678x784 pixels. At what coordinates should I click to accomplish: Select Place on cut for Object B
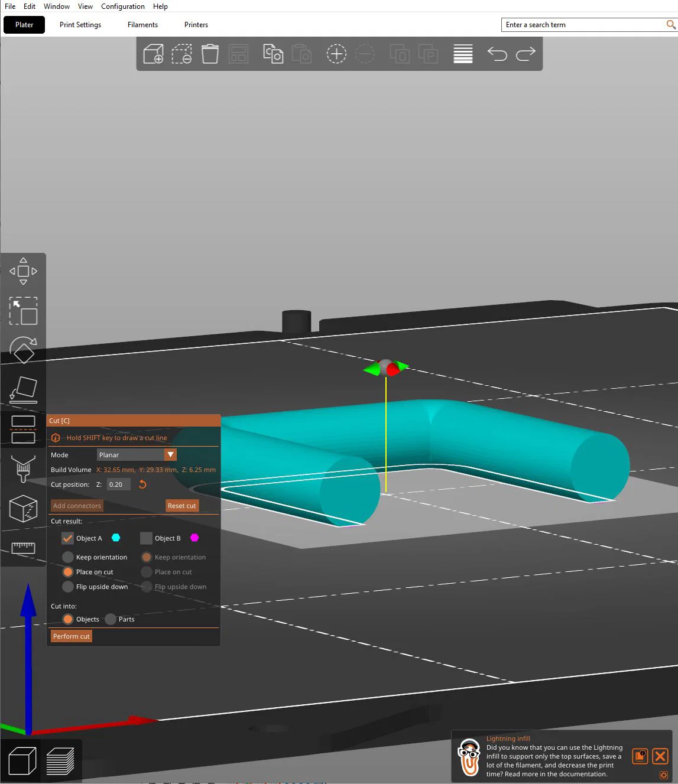(147, 572)
